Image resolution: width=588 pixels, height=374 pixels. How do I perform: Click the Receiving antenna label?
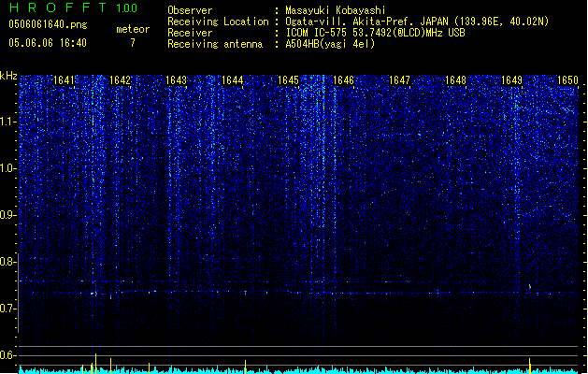[215, 44]
